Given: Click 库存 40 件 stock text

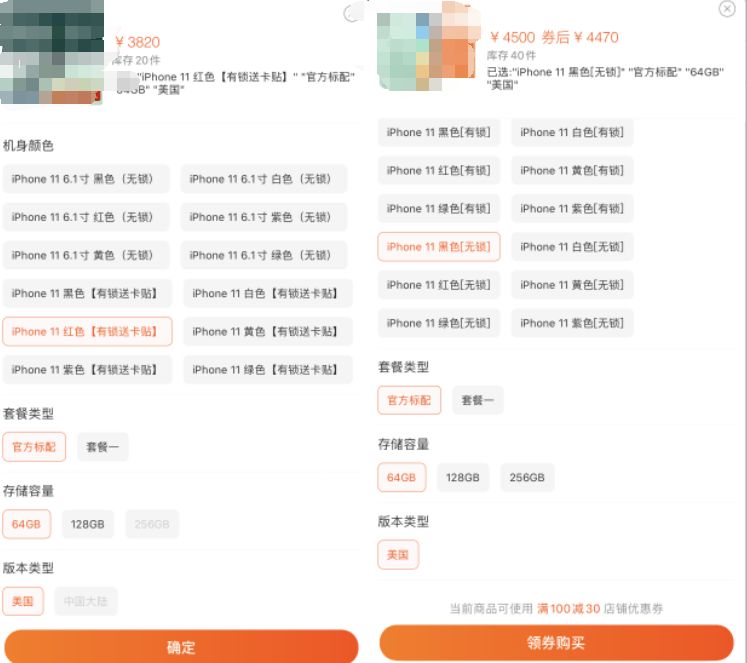Looking at the screenshot, I should (511, 56).
